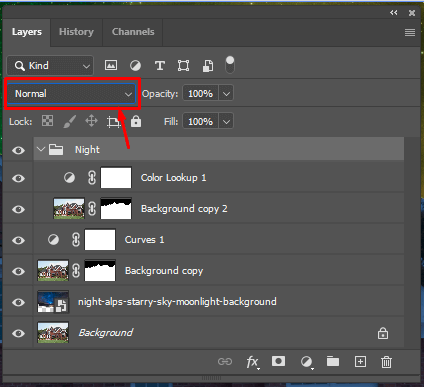Switch to the History tab
Screen dimensions: 424x387
point(76,32)
